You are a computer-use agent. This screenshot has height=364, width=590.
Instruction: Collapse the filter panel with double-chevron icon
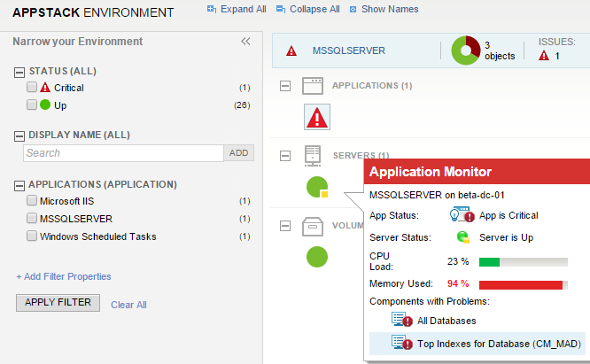tap(246, 42)
